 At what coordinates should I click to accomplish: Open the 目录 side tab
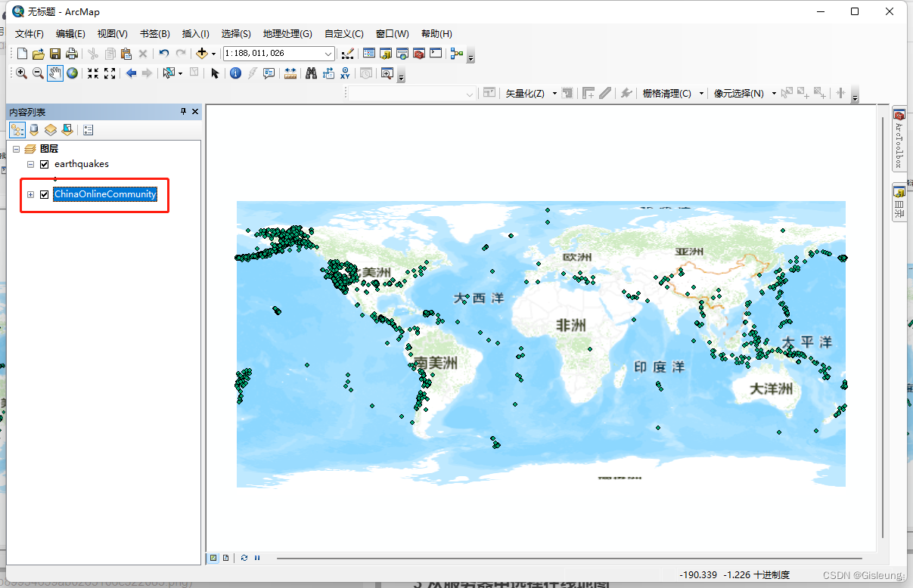899,202
